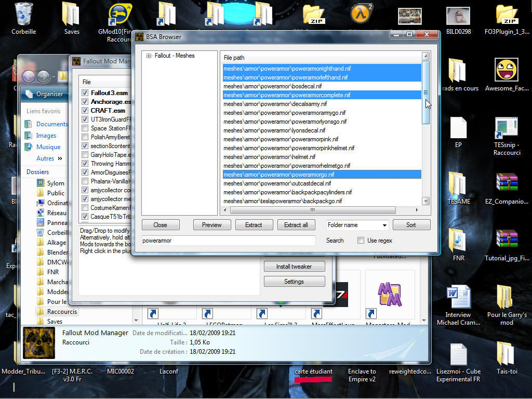532x399 pixels.
Task: Enable the PolishArmyBeret plugin checkbox
Action: click(85, 137)
